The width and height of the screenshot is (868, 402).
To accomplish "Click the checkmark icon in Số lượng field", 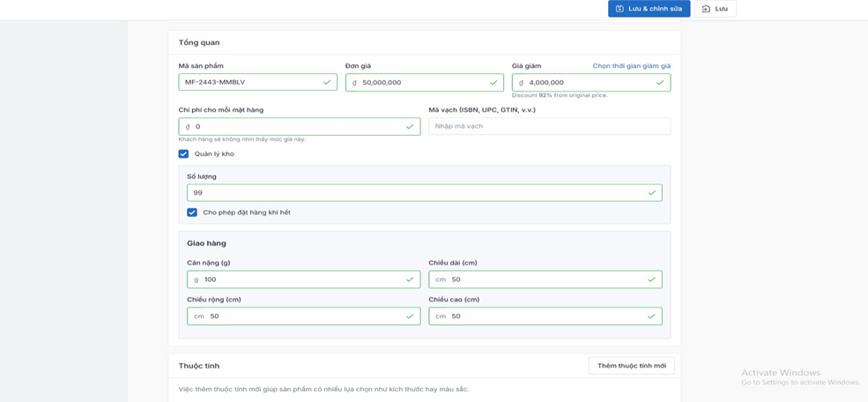I will pos(651,192).
